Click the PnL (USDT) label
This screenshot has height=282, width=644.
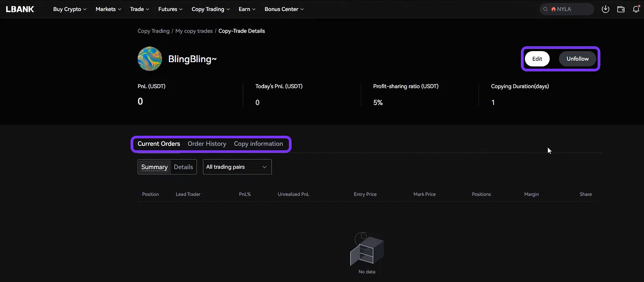[151, 86]
